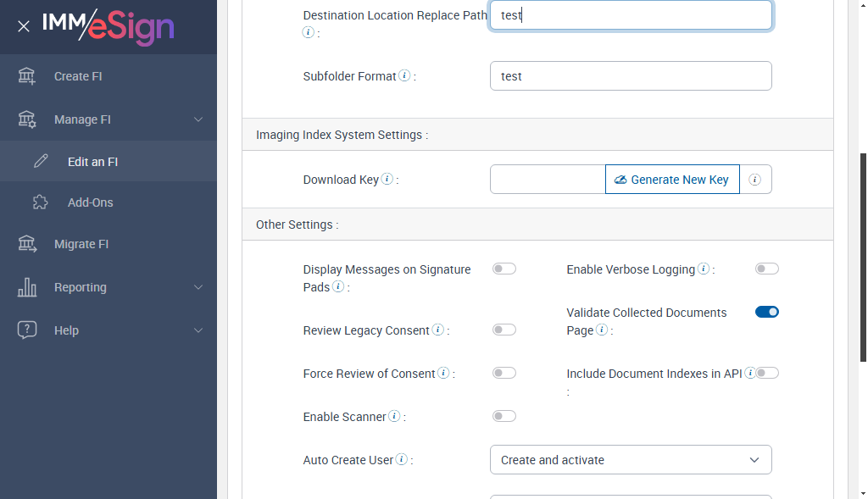
Task: Disable Validate Collected Documents Page switch
Action: point(766,312)
